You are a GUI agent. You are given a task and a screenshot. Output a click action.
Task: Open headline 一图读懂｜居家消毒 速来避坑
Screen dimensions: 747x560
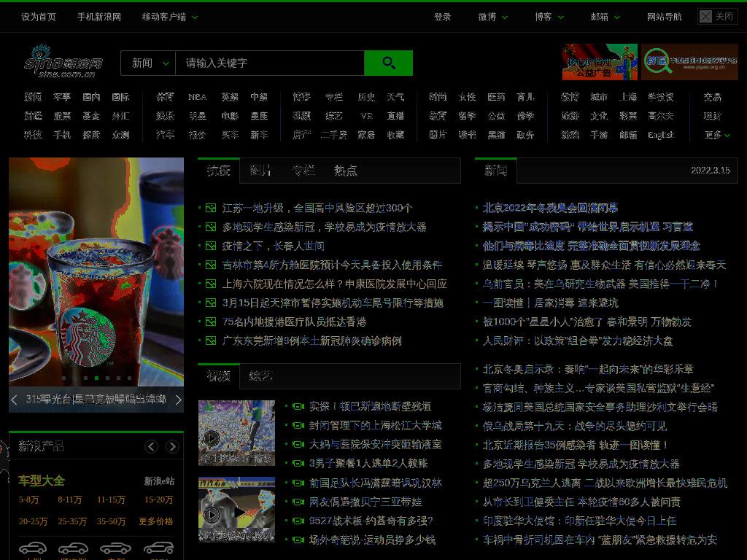coord(550,303)
